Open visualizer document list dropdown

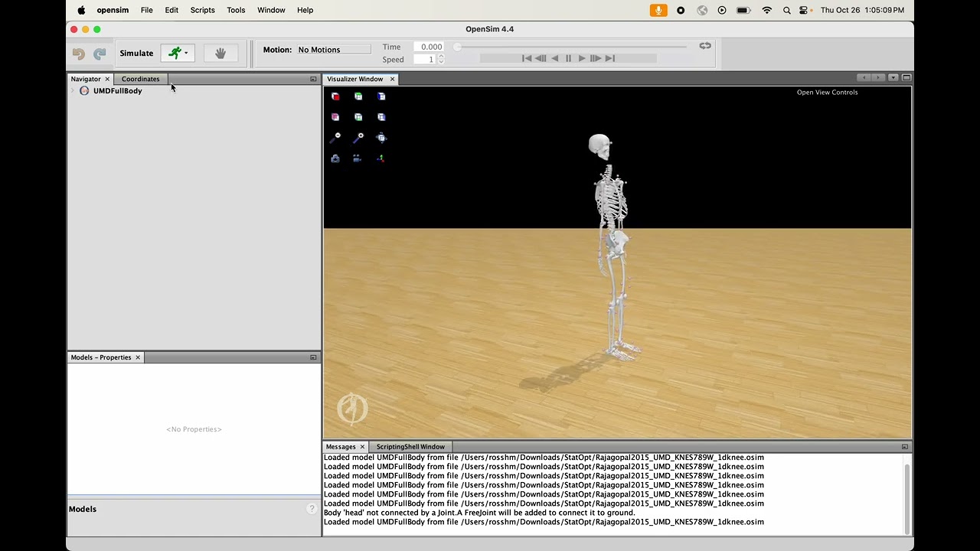pyautogui.click(x=893, y=78)
